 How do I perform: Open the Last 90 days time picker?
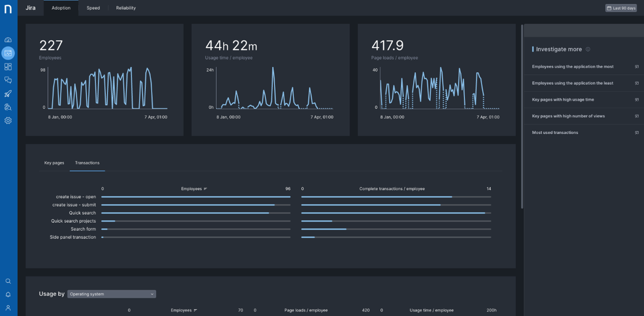[x=621, y=8]
